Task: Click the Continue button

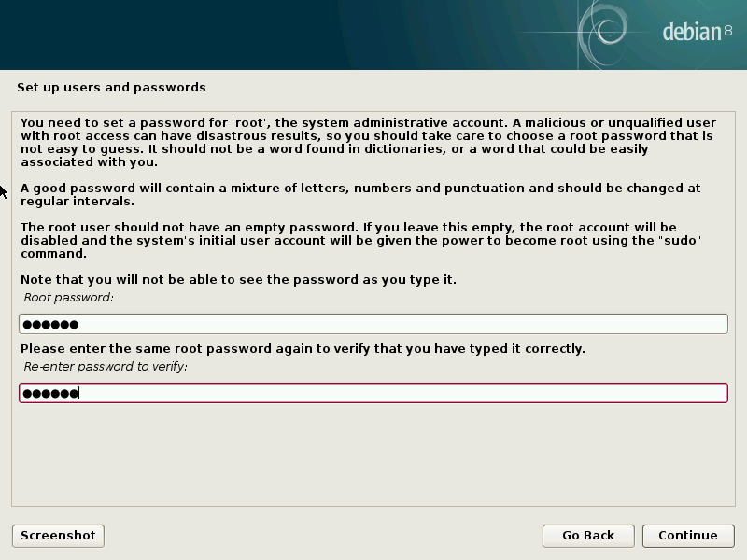Action: [687, 536]
